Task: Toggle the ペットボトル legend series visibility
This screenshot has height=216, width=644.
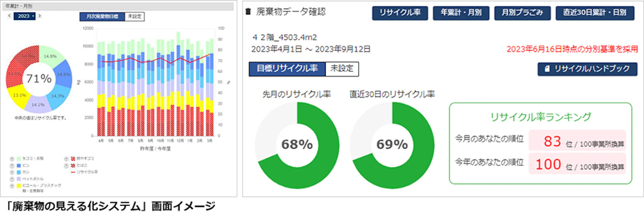Action: (x=12, y=179)
